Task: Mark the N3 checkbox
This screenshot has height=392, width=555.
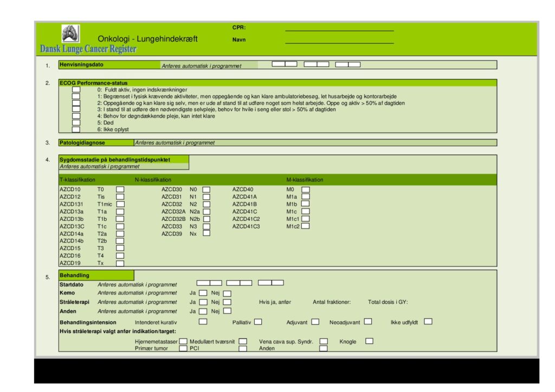Action: [x=206, y=226]
